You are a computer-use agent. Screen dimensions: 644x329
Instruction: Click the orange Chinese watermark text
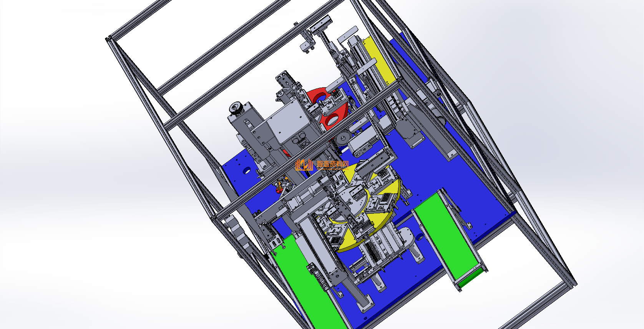coord(332,165)
